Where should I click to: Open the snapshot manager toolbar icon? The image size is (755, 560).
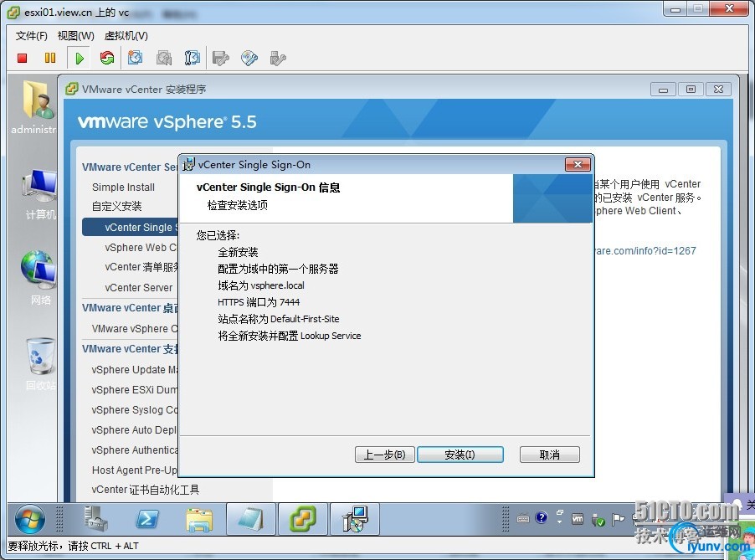192,58
